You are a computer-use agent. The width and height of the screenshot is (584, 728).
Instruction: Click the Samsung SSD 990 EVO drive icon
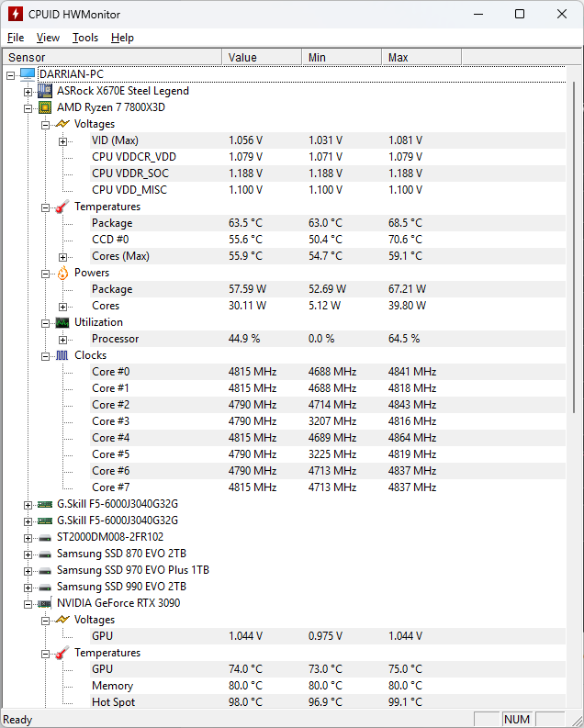(45, 587)
